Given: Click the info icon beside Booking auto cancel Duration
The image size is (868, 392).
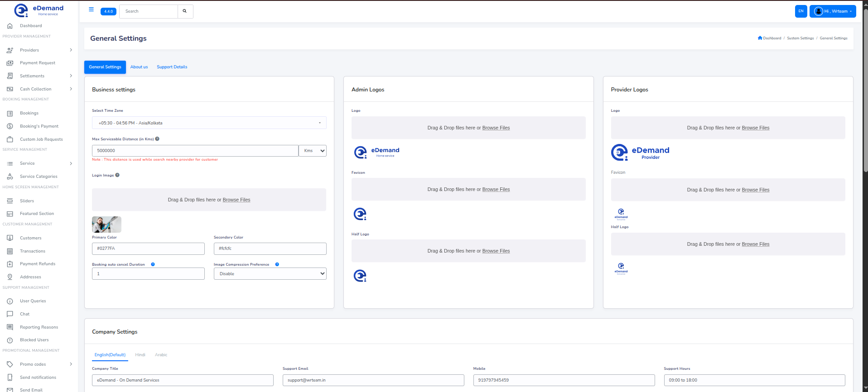Looking at the screenshot, I should 153,264.
